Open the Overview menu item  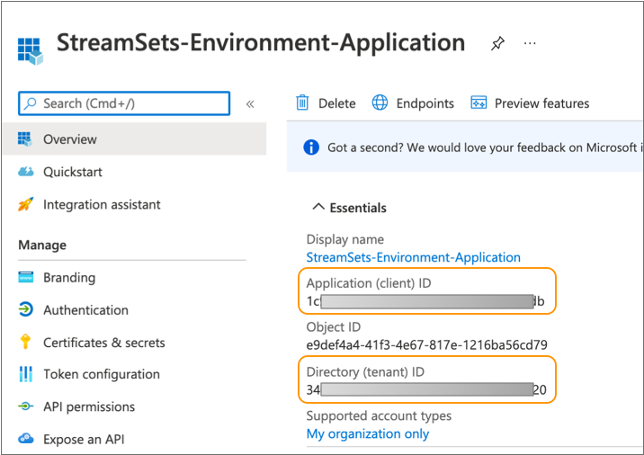click(135, 139)
